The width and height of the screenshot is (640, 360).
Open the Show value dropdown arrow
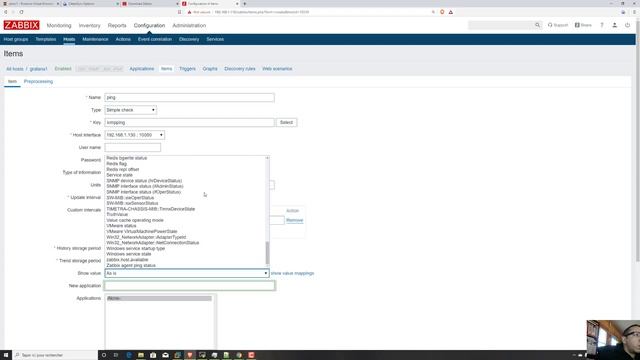point(265,273)
